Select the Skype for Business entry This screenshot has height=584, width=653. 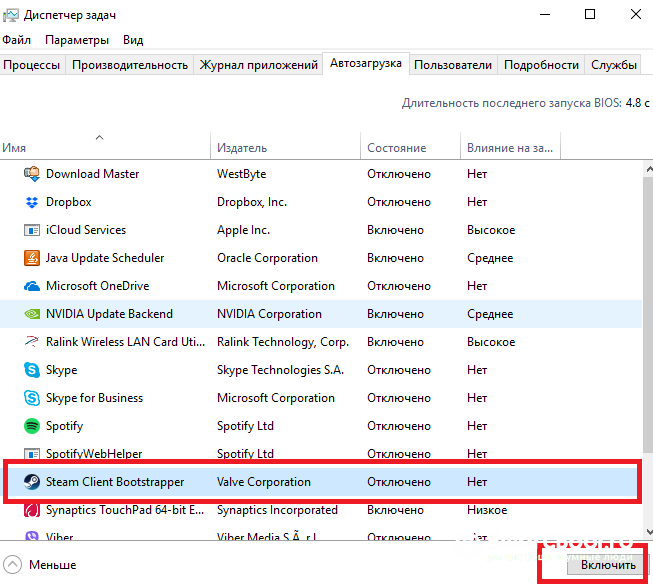95,398
